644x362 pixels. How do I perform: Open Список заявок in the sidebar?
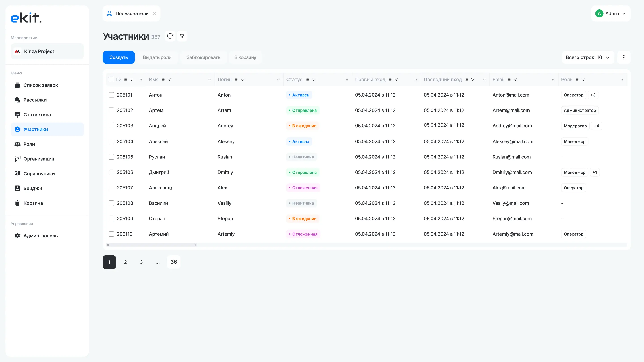pos(47,85)
